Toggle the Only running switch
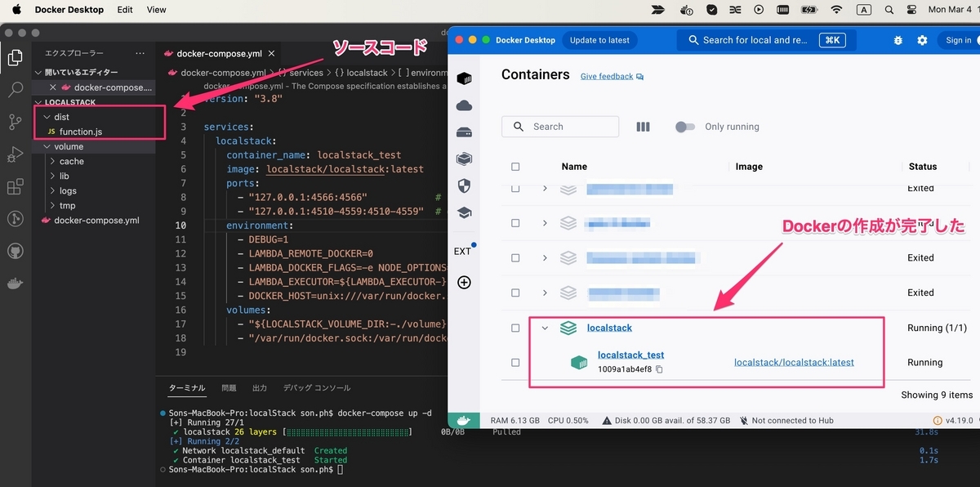The image size is (980, 487). [x=684, y=127]
